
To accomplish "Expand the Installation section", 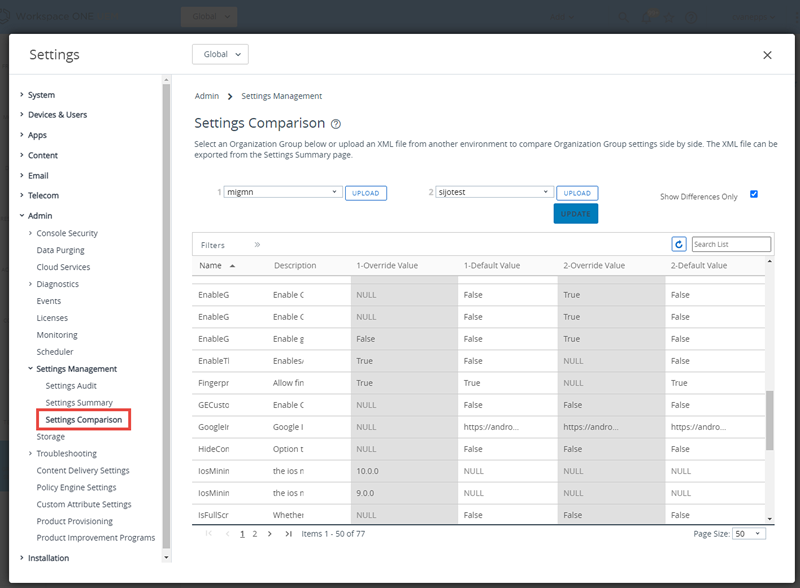I will pyautogui.click(x=21, y=557).
